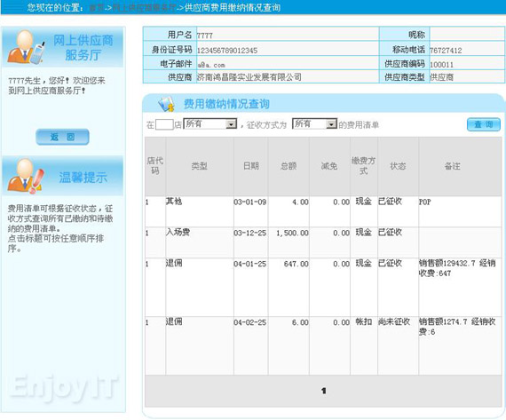506x420 pixels.
Task: Click the 返回 back button
Action: click(62, 137)
